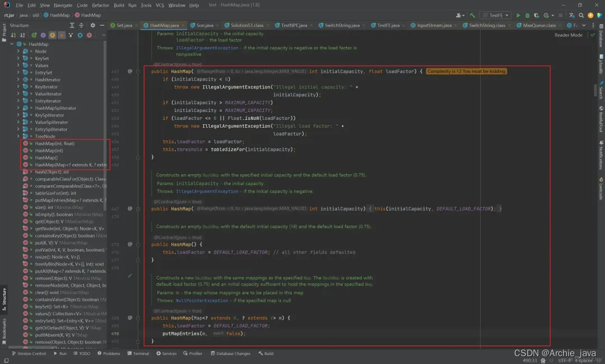
Task: Select tableSizeFor(int): int in Structure
Action: coord(55,193)
